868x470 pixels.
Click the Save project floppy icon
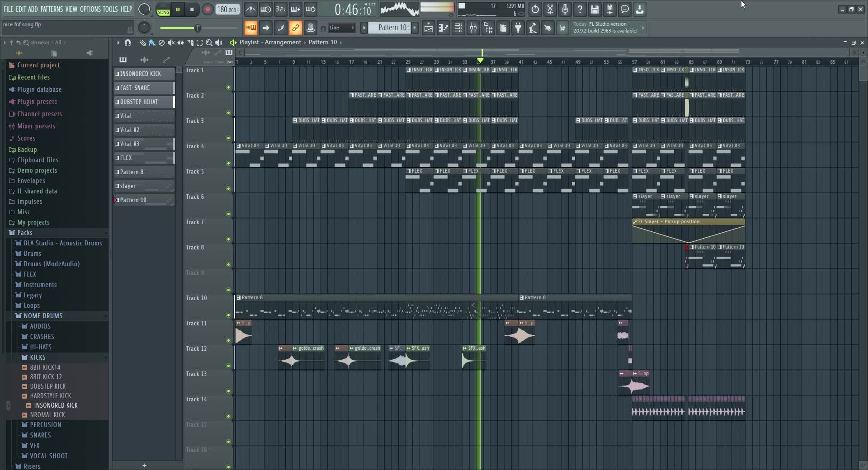(594, 9)
